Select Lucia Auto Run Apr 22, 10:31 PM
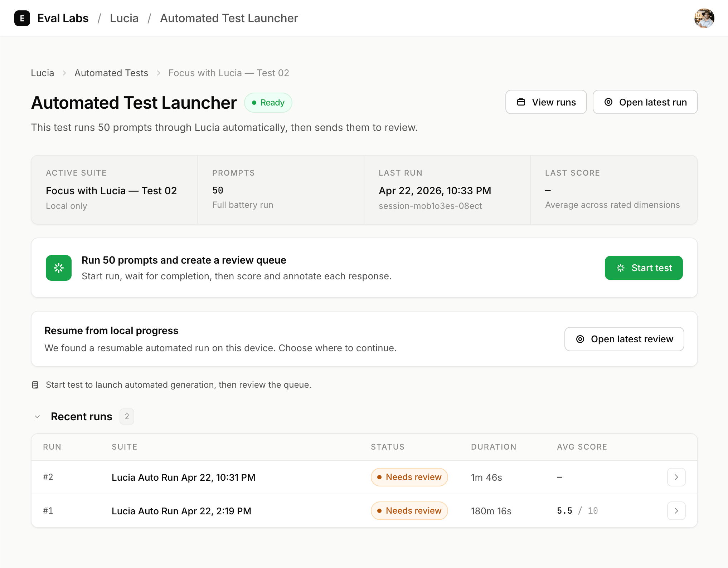 point(184,478)
